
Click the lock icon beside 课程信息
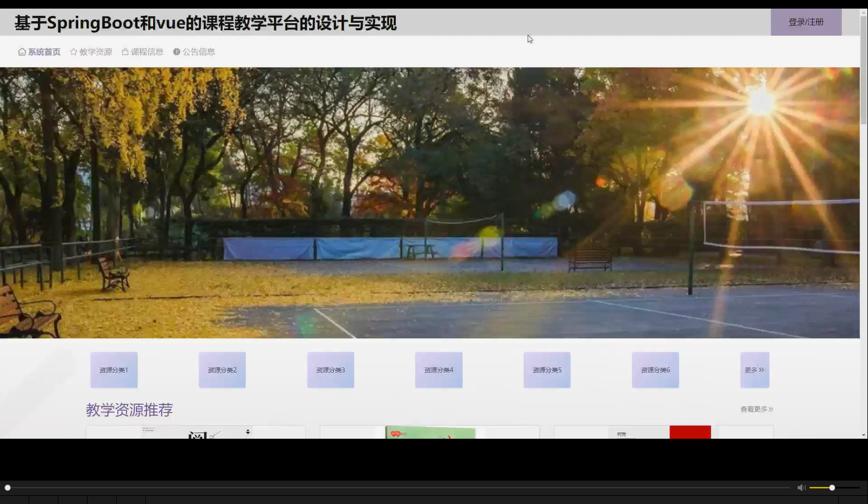[124, 52]
